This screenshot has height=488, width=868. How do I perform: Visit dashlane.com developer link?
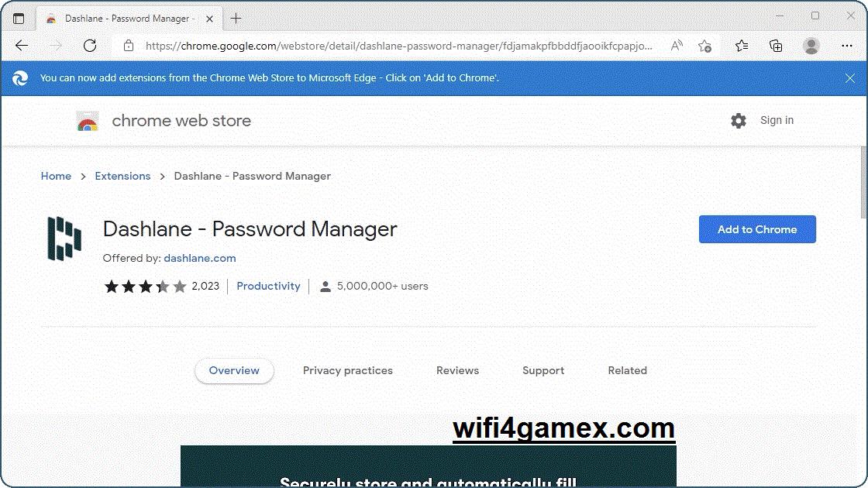[200, 258]
